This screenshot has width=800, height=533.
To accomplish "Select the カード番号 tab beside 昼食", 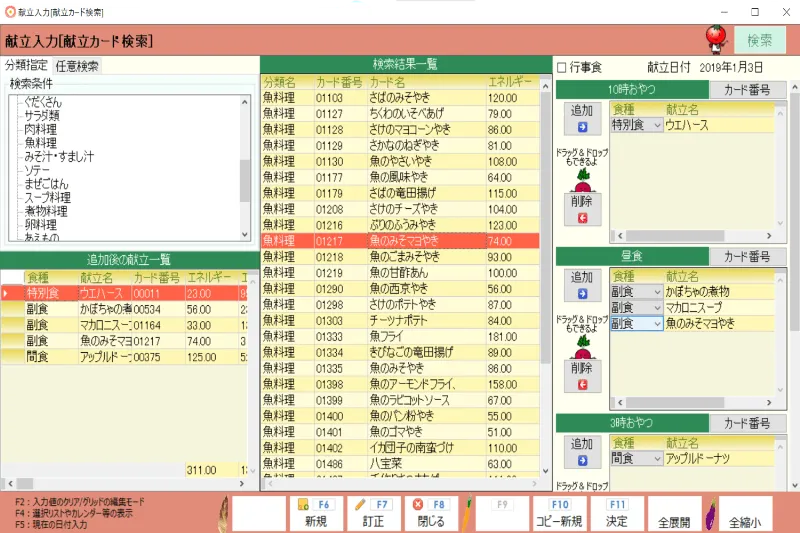I will [x=746, y=257].
